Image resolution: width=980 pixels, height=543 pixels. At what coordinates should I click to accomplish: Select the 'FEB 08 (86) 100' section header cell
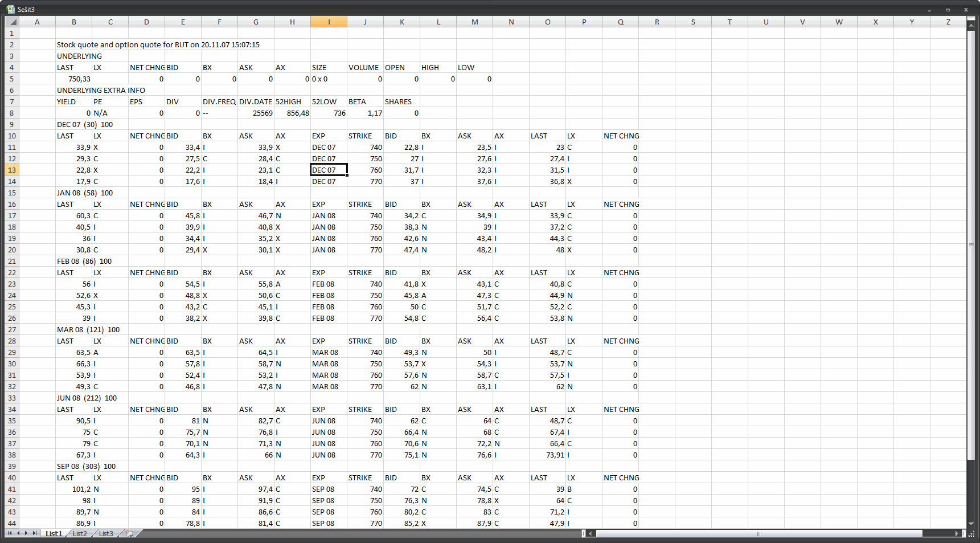tap(84, 261)
